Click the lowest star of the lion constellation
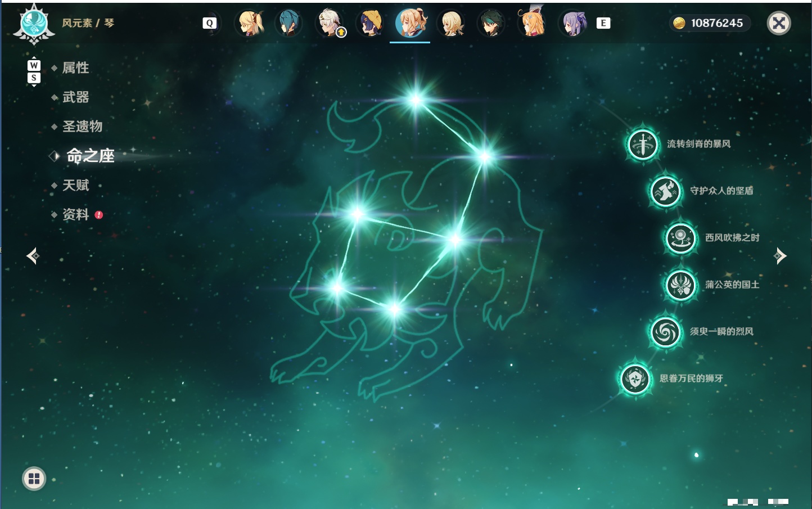The width and height of the screenshot is (812, 509). (395, 309)
